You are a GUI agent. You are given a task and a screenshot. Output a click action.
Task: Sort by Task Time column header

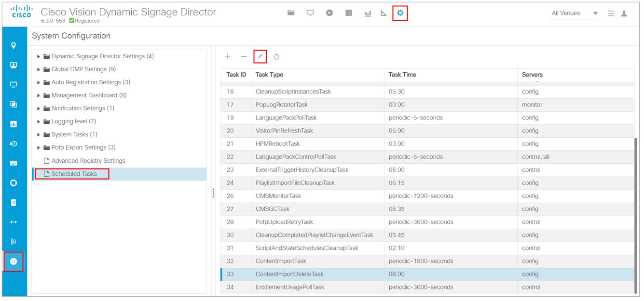(402, 75)
